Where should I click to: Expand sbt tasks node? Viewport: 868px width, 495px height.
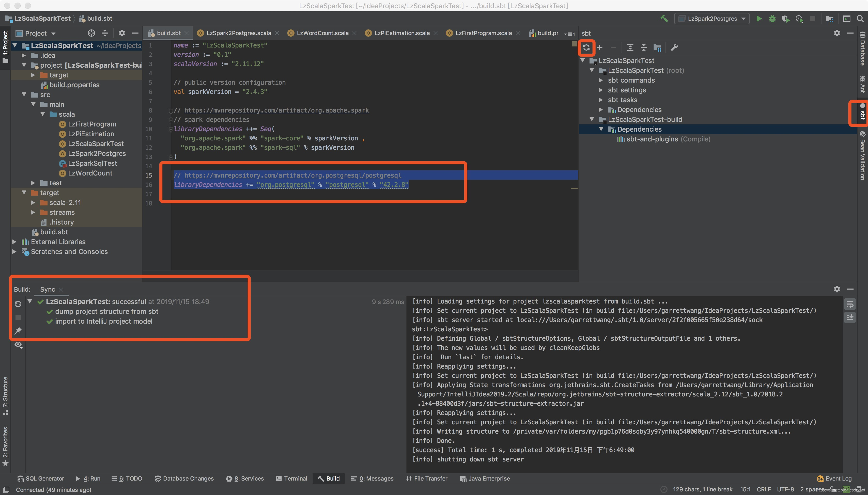click(601, 100)
